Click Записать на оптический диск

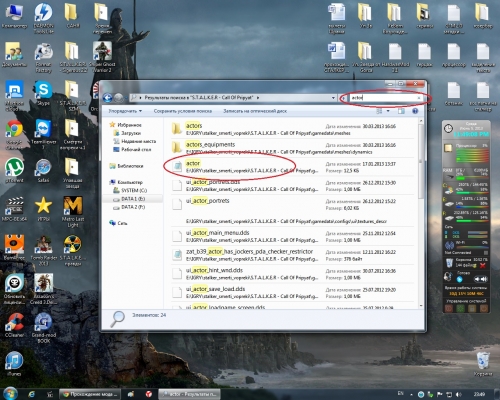point(255,111)
